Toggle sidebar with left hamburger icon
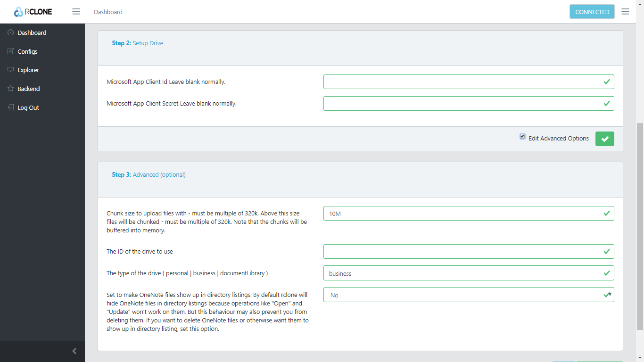 click(x=76, y=12)
